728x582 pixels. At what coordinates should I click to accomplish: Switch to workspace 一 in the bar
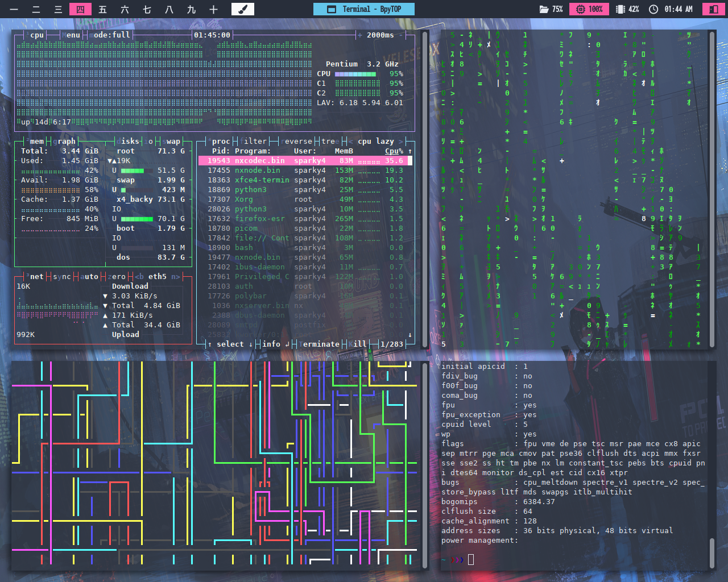[14, 9]
